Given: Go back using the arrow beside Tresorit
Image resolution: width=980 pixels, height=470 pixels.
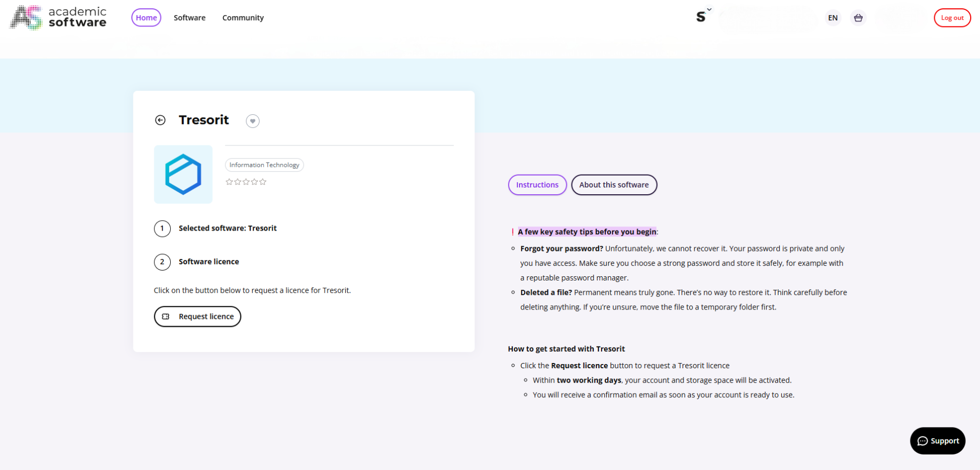Looking at the screenshot, I should pos(160,120).
